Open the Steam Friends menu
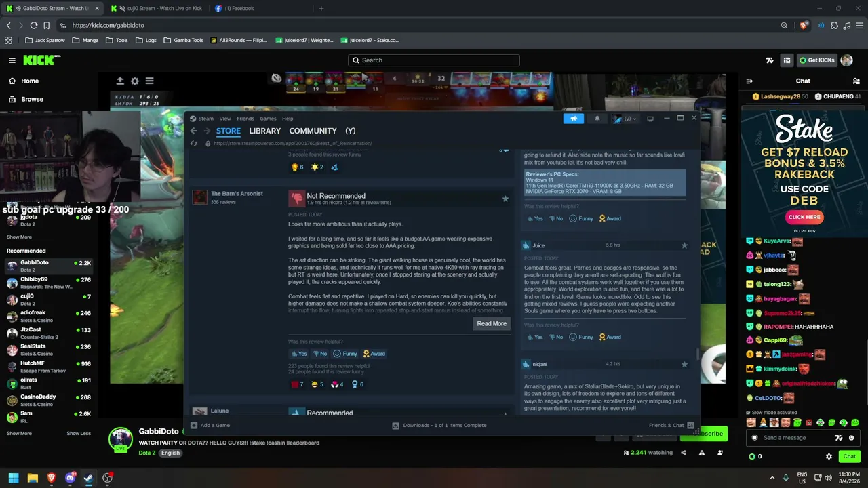This screenshot has width=868, height=488. point(245,119)
